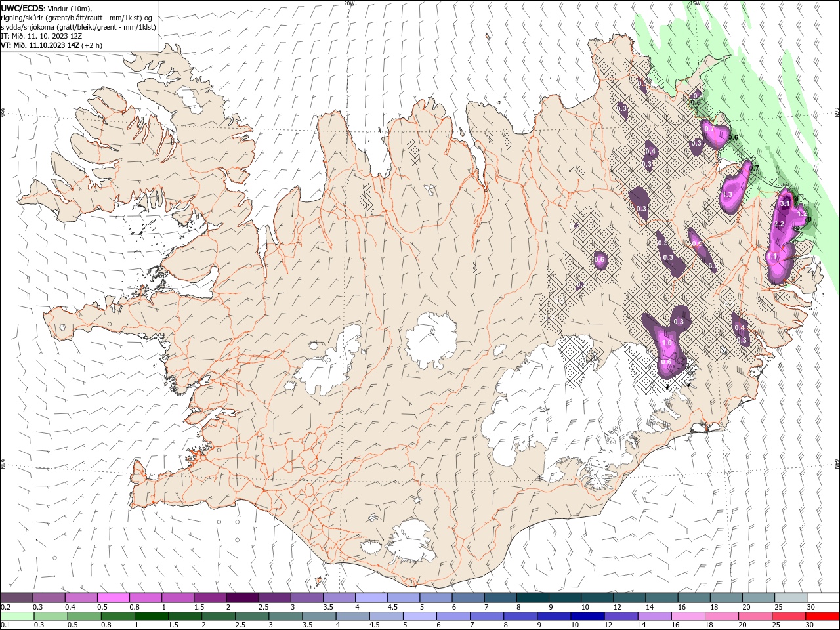Click the valid time line 'VT: Mið. 11.10.2023 14Z'
Viewport: 840px width, 630px height.
tap(39, 45)
